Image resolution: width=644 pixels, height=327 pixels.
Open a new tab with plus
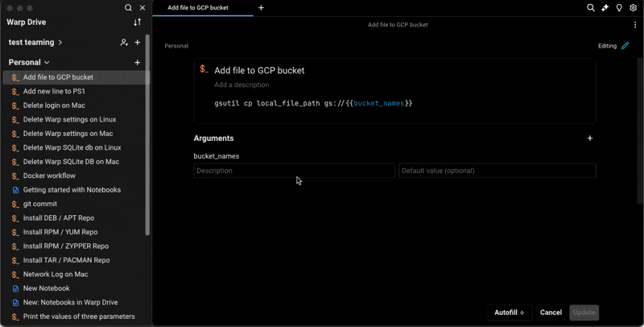coord(261,7)
